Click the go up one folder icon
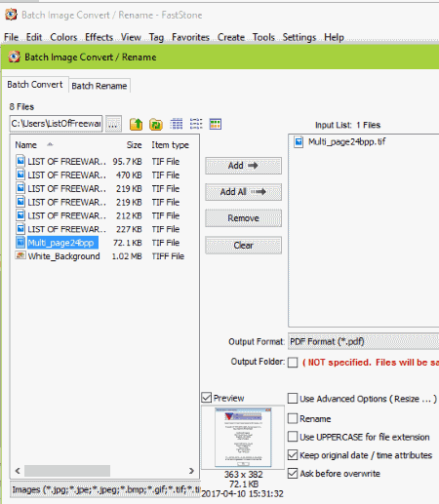Viewport: 439px width, 504px height. (x=136, y=124)
